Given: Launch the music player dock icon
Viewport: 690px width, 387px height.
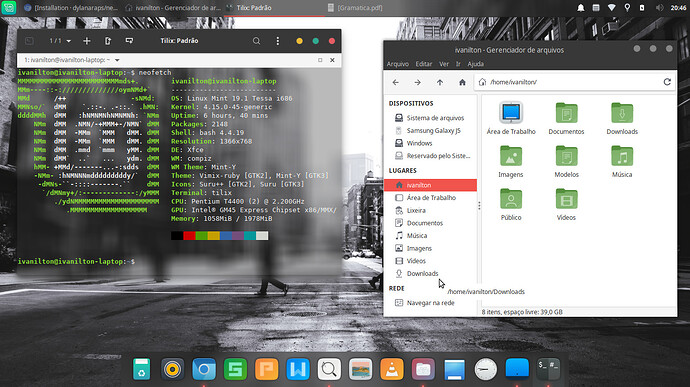Looking at the screenshot, I should (x=172, y=369).
